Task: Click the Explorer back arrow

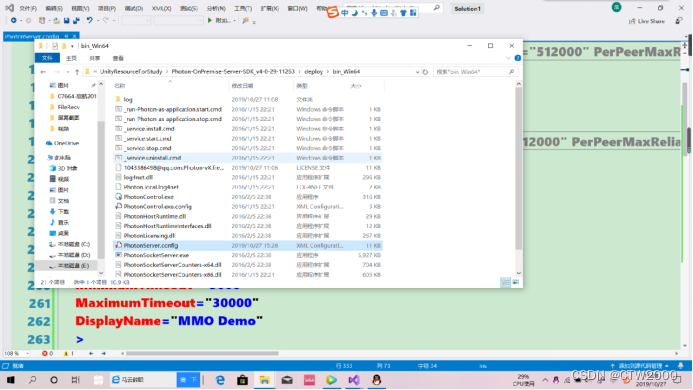Action: pyautogui.click(x=43, y=72)
